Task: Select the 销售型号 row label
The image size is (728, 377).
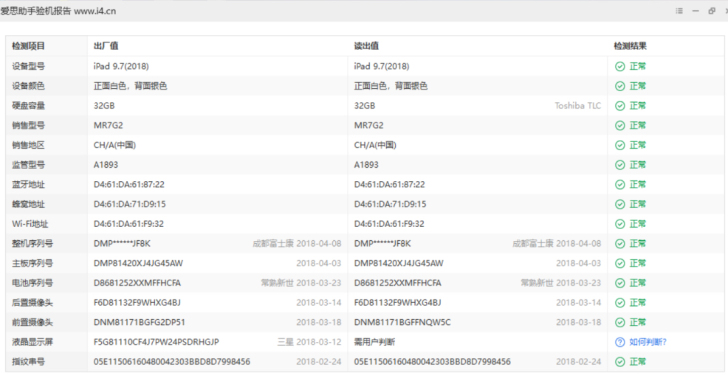Action: tap(28, 125)
